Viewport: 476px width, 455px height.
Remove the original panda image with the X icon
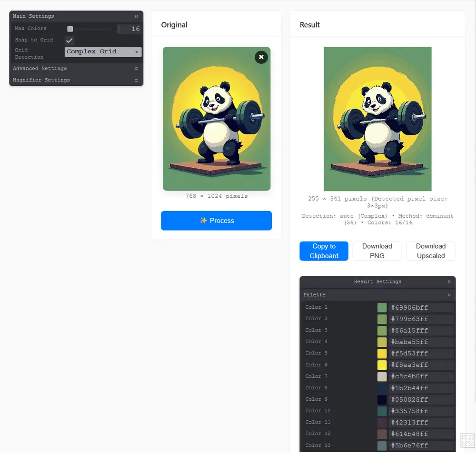[261, 57]
